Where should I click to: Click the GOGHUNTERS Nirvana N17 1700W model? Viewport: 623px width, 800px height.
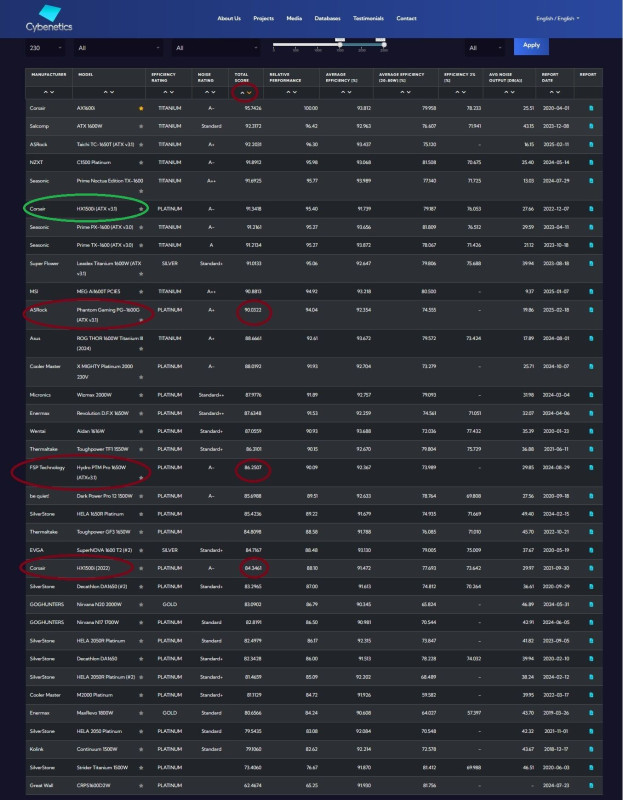pos(98,622)
